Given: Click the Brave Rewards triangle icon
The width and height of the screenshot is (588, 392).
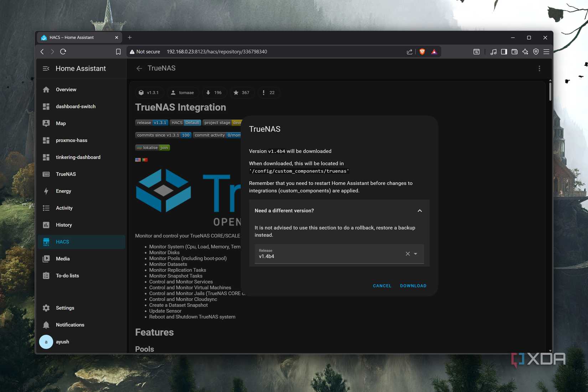Looking at the screenshot, I should 434,52.
